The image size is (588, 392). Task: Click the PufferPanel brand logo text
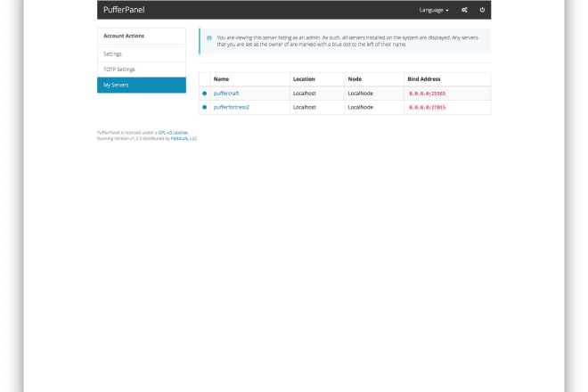pos(124,10)
